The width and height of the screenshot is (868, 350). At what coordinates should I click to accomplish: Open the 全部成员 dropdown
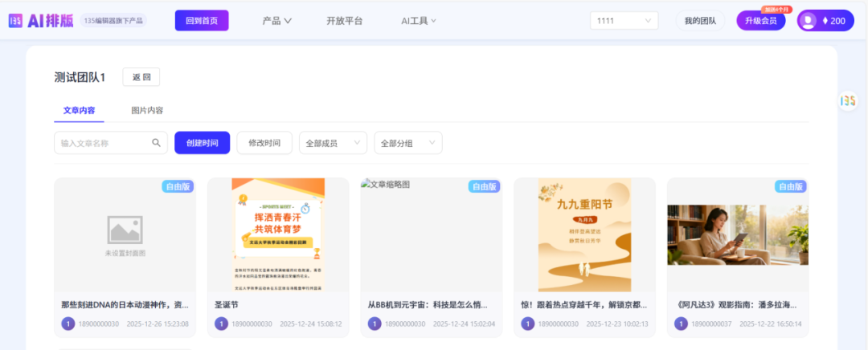tap(334, 143)
